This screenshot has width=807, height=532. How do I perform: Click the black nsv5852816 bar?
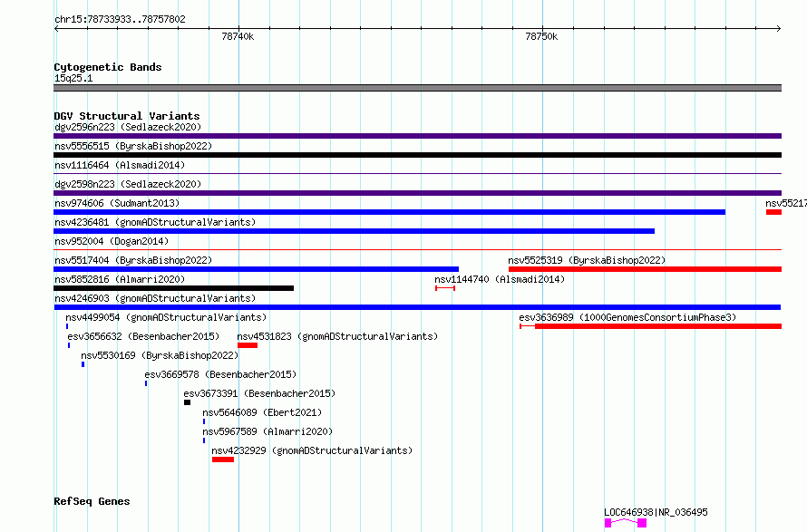tap(173, 288)
